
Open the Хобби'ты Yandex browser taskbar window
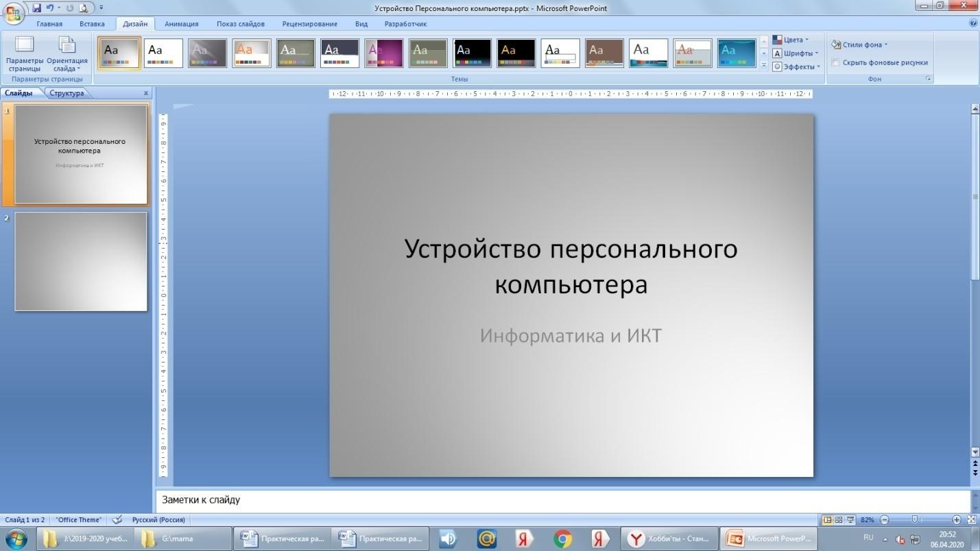(670, 539)
